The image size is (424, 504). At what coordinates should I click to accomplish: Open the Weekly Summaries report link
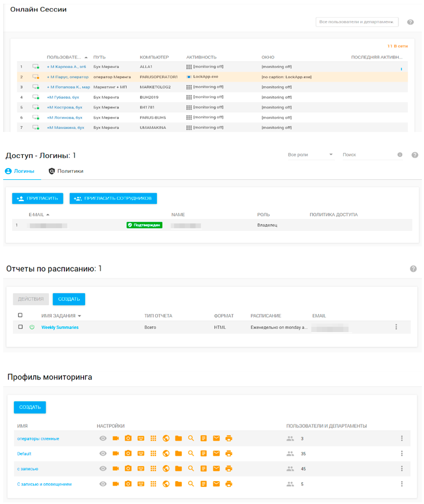[60, 327]
